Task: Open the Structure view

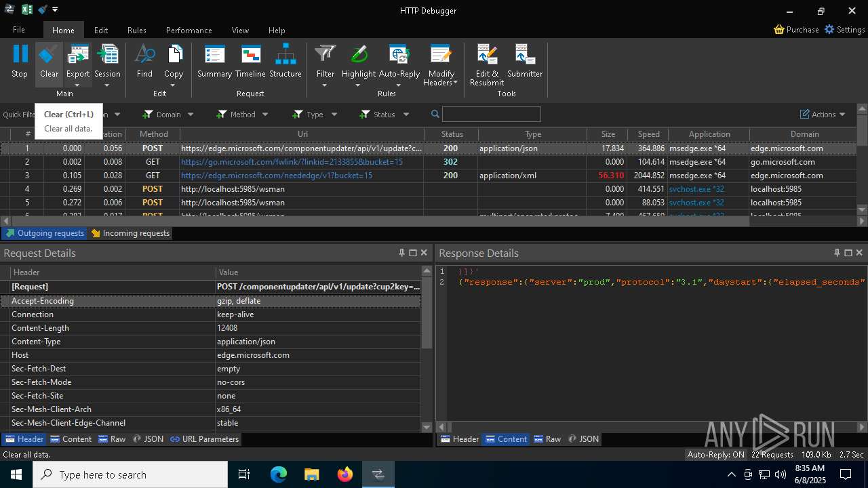Action: coord(285,61)
